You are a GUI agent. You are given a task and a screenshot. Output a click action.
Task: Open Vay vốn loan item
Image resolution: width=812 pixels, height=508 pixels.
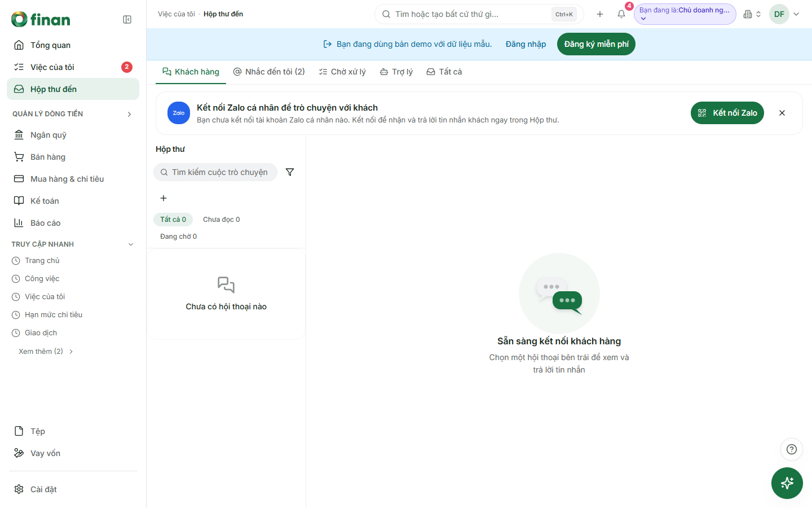[73, 453]
